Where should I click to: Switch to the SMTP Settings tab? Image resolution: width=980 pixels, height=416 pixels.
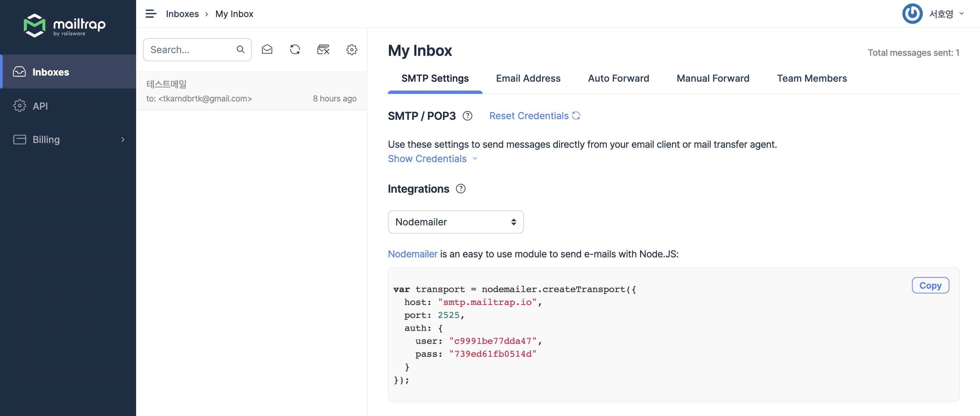tap(435, 78)
